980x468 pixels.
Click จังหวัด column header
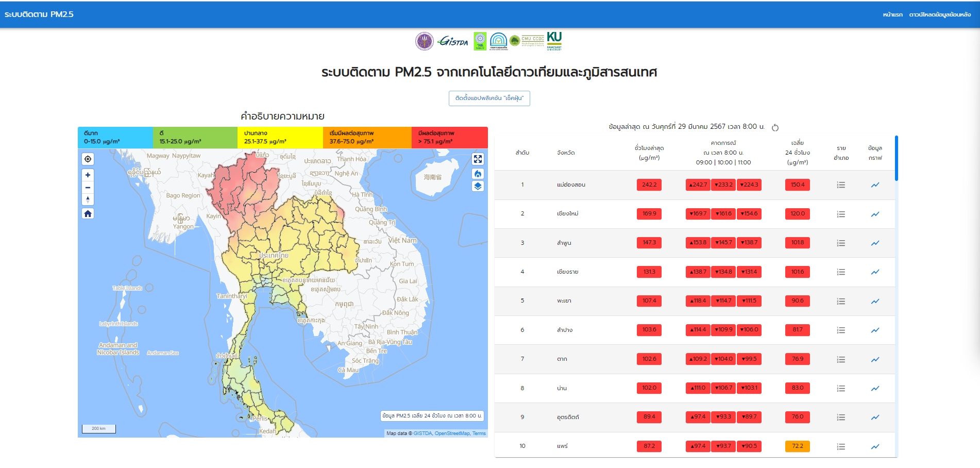coord(566,153)
